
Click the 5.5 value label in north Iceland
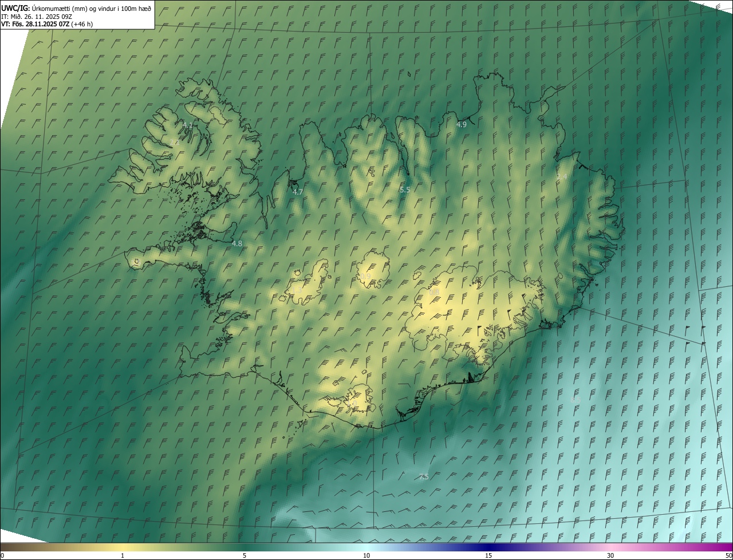click(405, 190)
